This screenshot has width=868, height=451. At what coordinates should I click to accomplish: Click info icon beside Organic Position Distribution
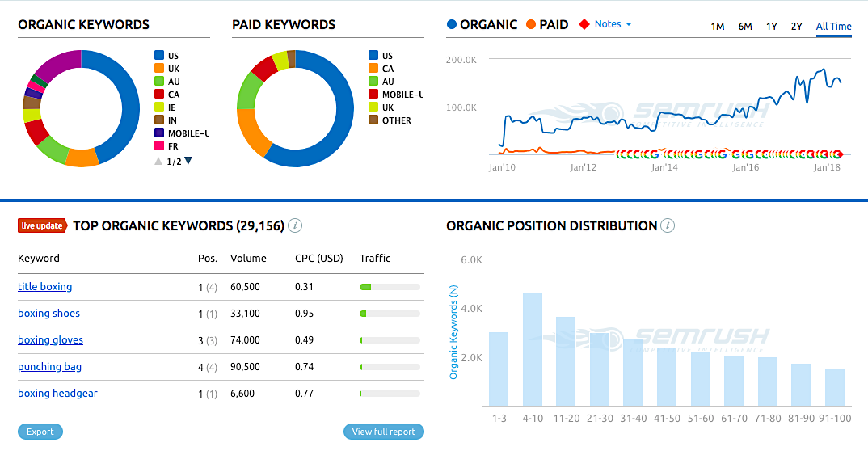(668, 226)
